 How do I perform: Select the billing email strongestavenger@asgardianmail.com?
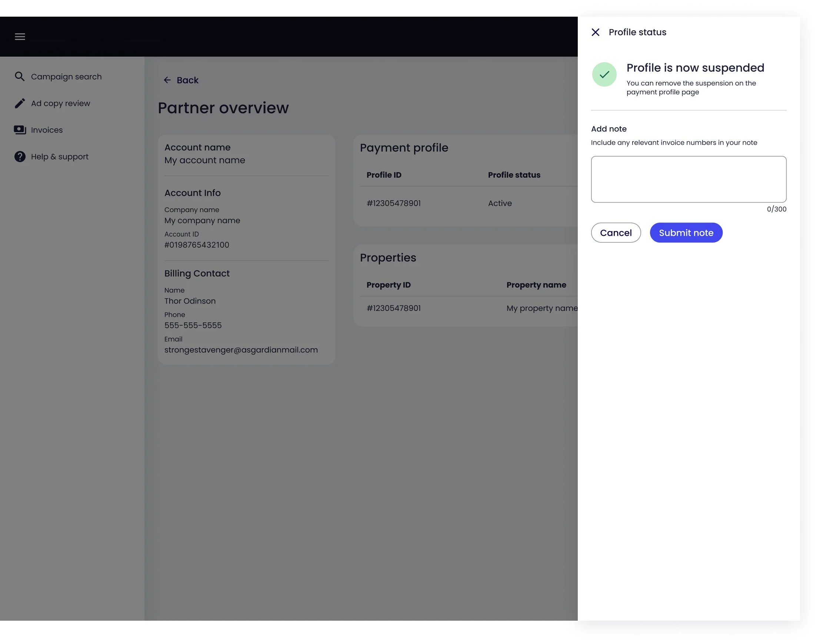pyautogui.click(x=241, y=350)
